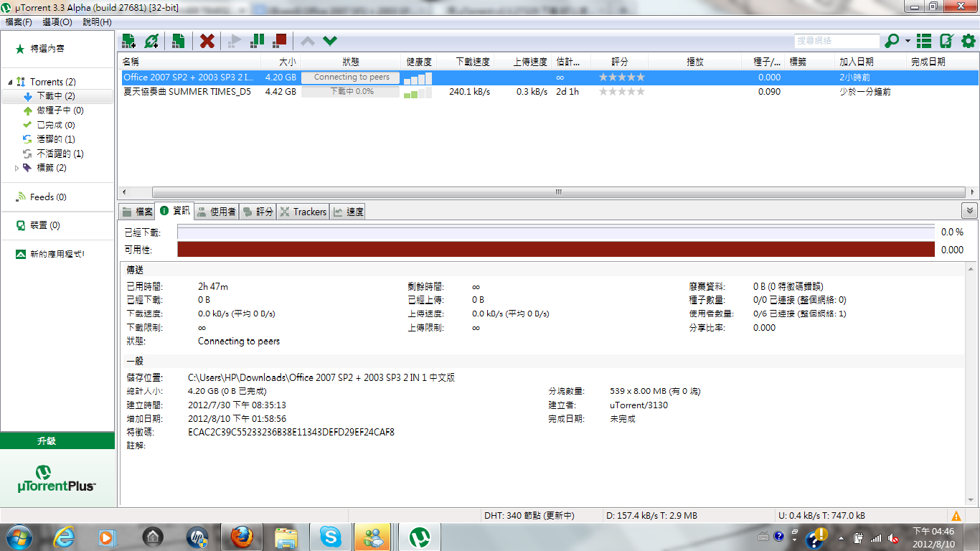Select 活躍的 (1) category
This screenshot has width=980, height=551.
pos(55,139)
